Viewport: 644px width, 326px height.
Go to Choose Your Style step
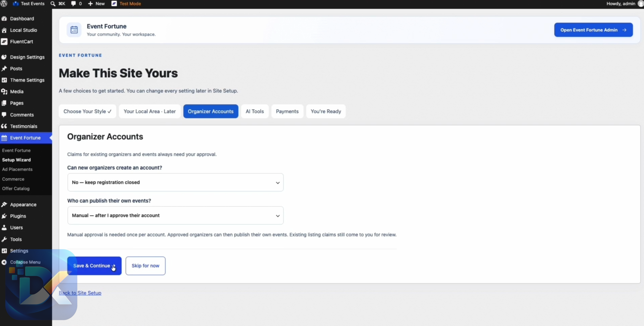click(87, 111)
